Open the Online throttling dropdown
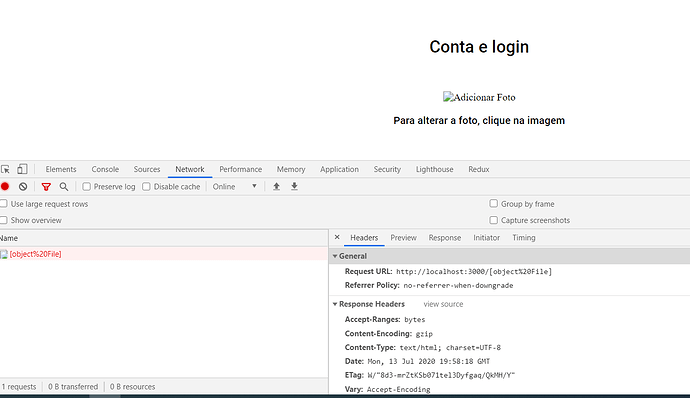 (235, 187)
